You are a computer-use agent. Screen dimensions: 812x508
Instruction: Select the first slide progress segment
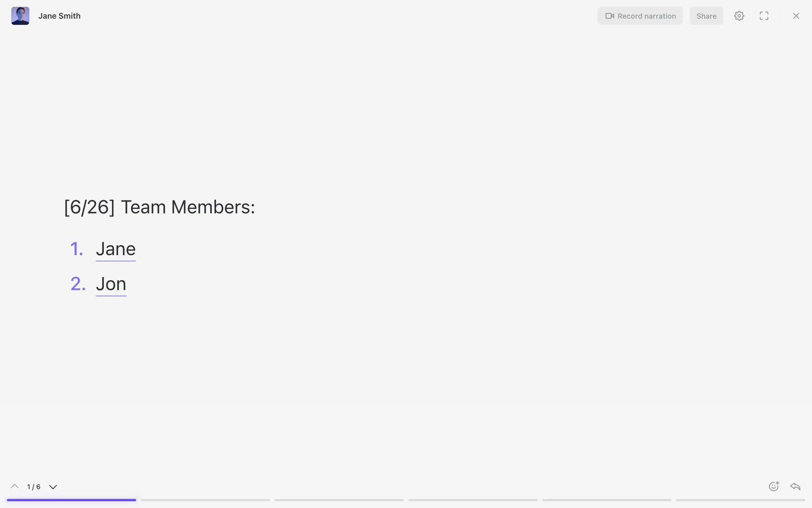[71, 500]
